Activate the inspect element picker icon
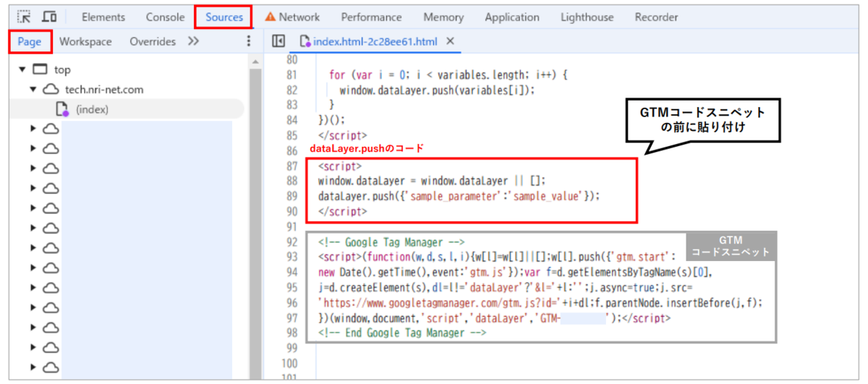This screenshot has height=384, width=868. pos(25,17)
